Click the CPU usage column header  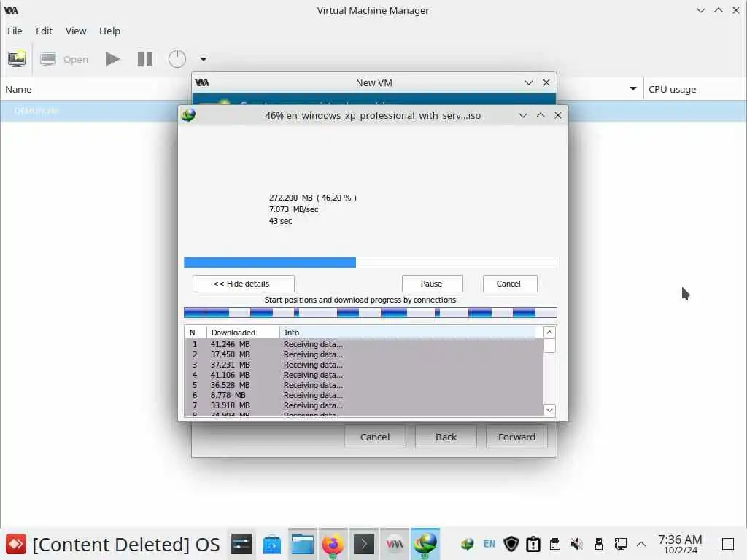coord(672,89)
